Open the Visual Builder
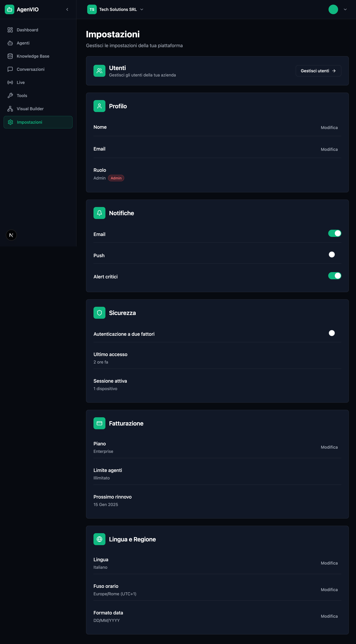The image size is (356, 644). 30,108
